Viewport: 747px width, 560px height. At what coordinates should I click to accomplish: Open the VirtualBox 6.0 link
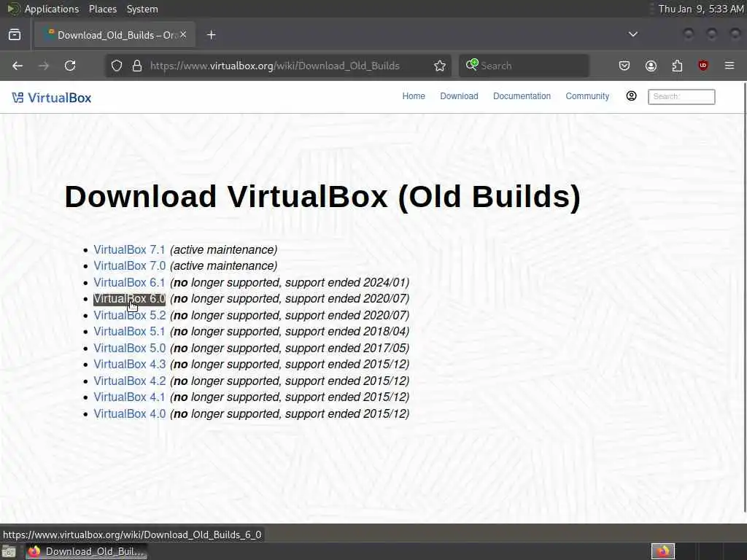(129, 298)
